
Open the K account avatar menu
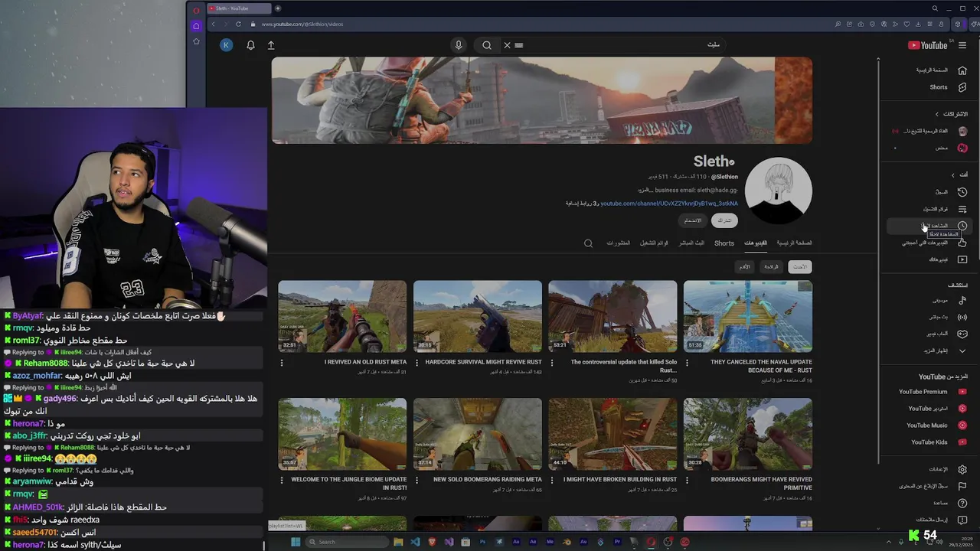[226, 45]
